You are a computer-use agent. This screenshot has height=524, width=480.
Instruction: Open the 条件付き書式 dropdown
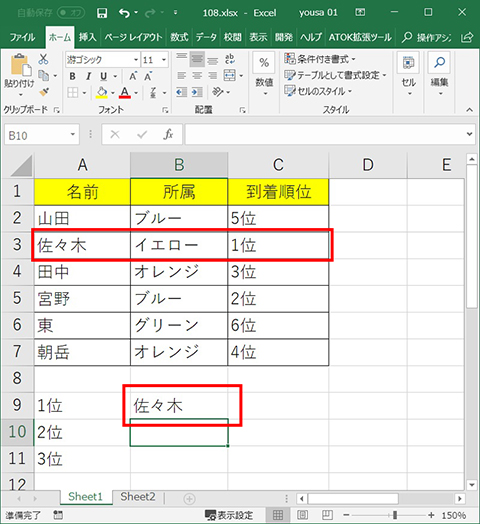point(320,59)
